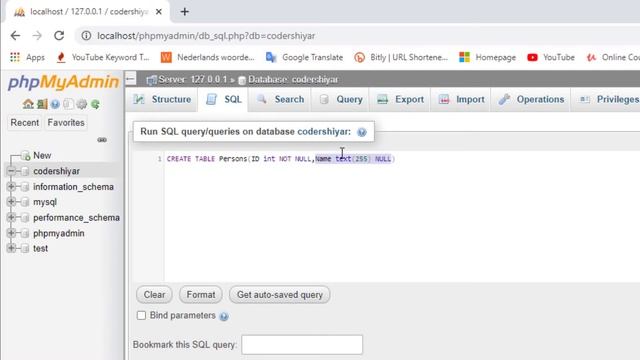Open navigation panel settings gear

coord(82,104)
